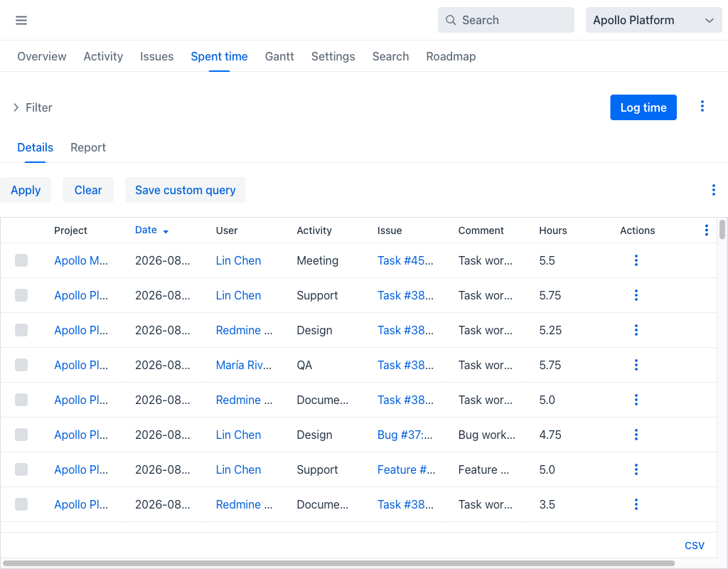Viewport: 728px width, 569px height.
Task: Go to the Gantt tab
Action: (279, 57)
